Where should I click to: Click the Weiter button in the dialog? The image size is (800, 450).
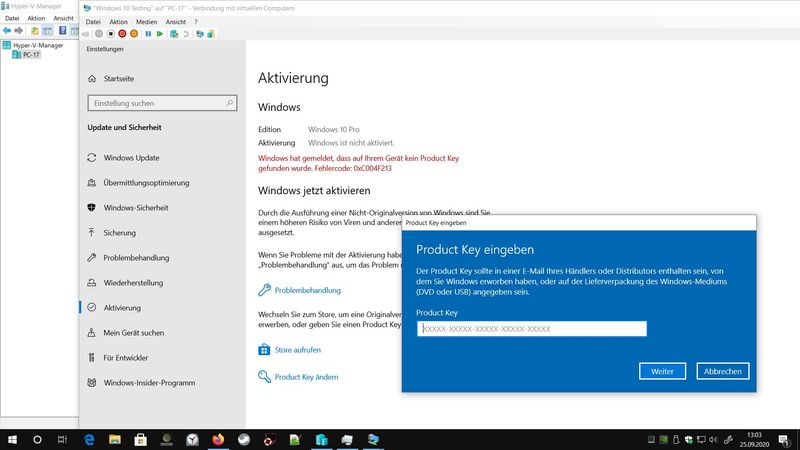tap(662, 371)
